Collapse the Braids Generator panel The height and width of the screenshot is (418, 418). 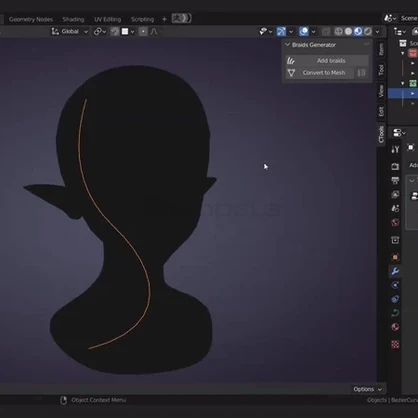[x=287, y=45]
